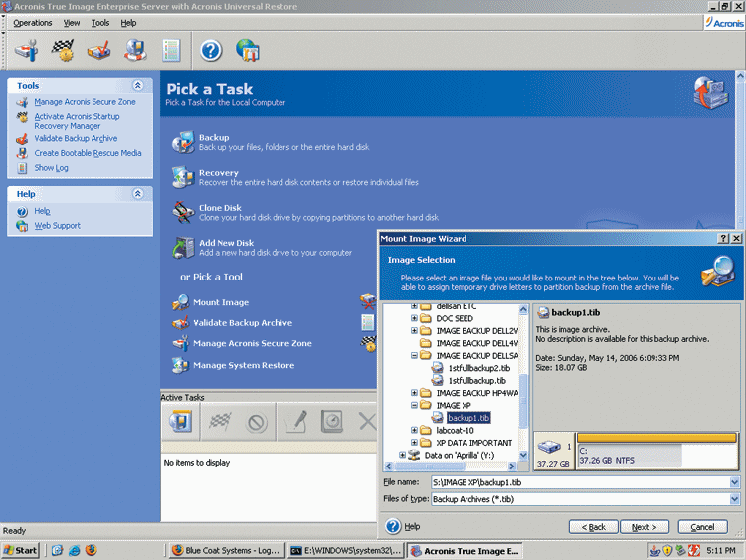Collapse the Tools sidebar panel

138,86
